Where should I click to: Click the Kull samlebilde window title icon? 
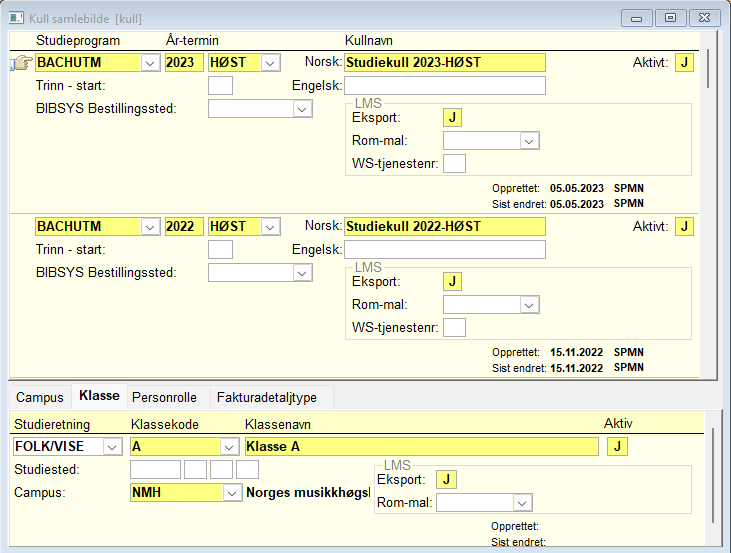coord(16,18)
